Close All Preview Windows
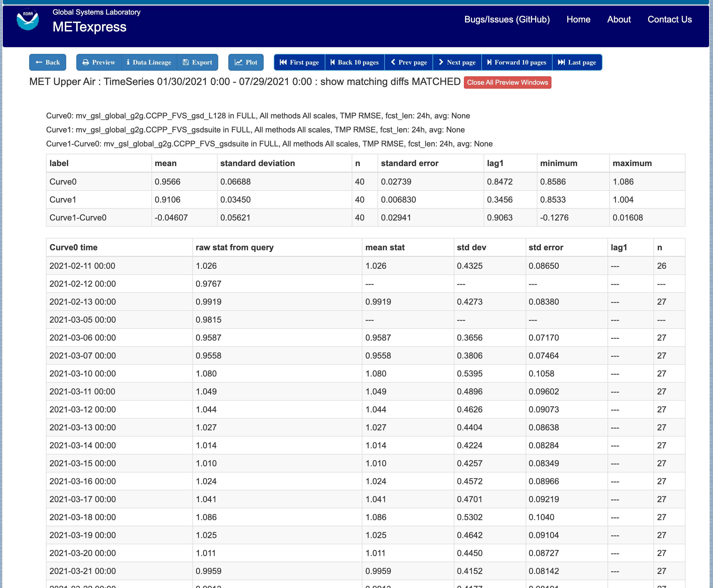713x588 pixels. point(507,83)
